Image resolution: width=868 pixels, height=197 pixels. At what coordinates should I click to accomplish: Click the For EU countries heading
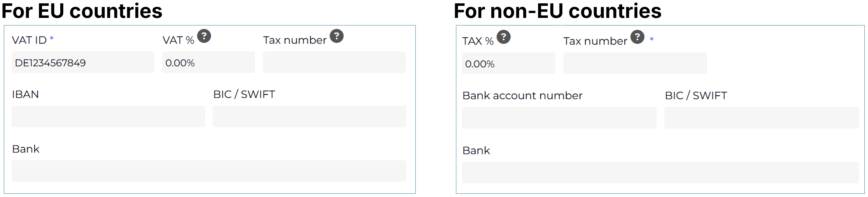click(82, 11)
